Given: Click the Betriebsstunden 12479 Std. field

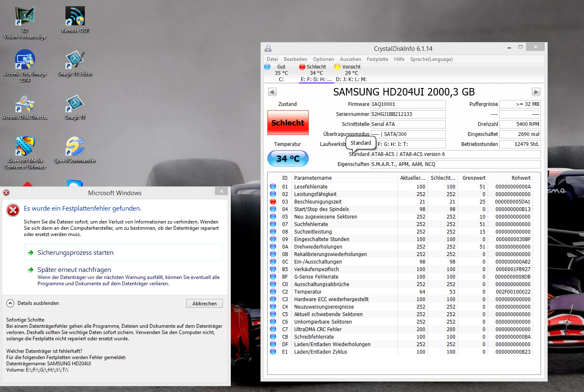Looking at the screenshot, I should (520, 144).
